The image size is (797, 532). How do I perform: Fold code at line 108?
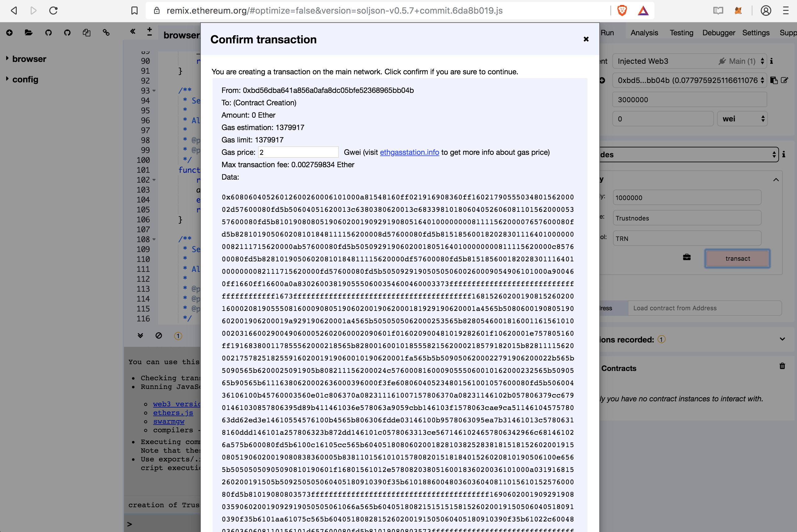[154, 240]
